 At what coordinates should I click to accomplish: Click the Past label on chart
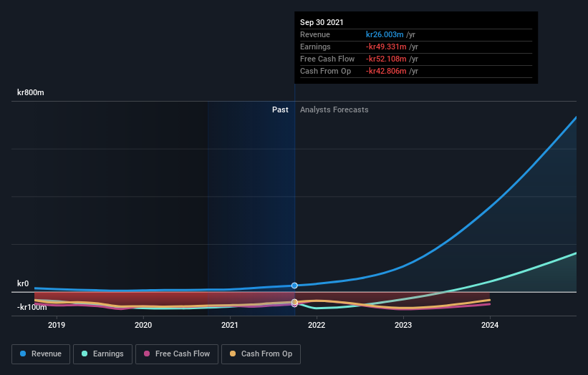click(280, 109)
